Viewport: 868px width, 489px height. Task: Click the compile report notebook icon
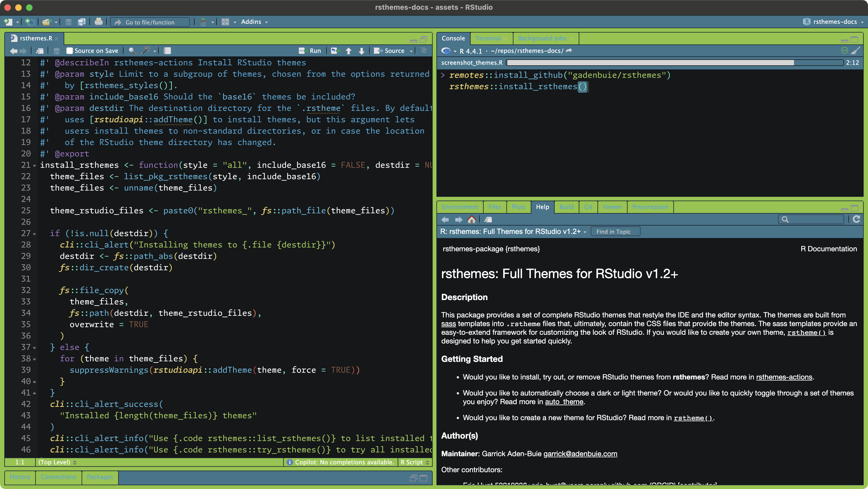[x=167, y=50]
